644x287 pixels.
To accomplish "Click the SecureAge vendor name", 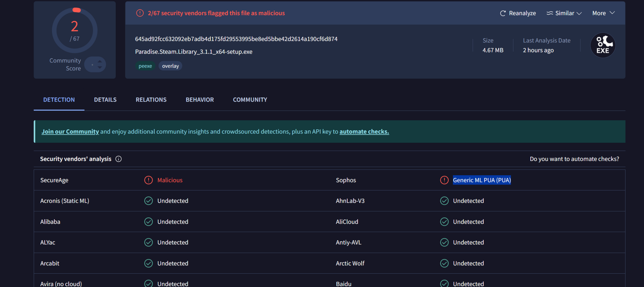I will tap(54, 180).
